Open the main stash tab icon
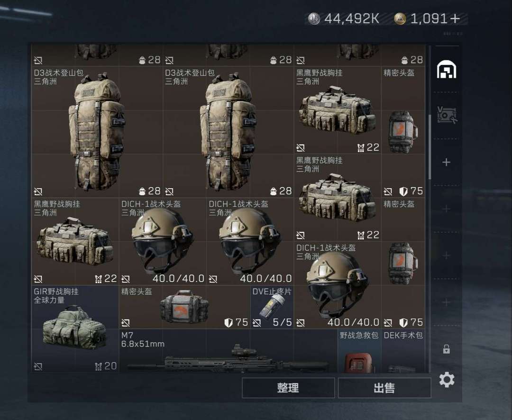512x420 pixels. click(447, 69)
